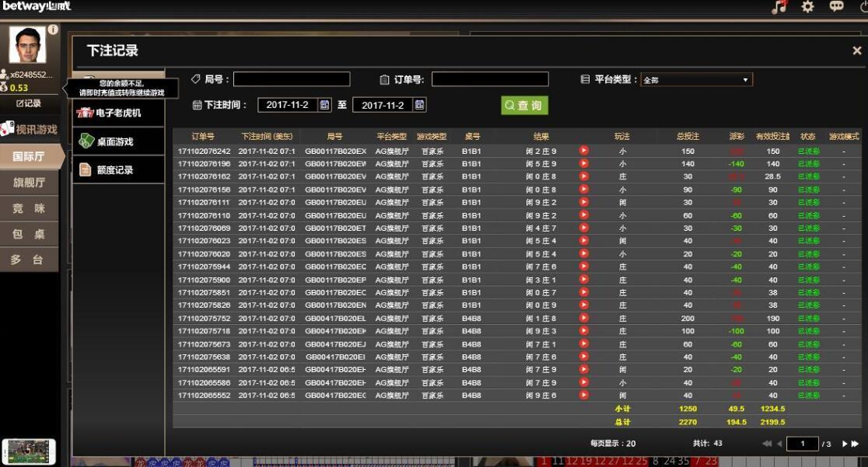
Task: Go to the next page arrow
Action: pos(843,444)
